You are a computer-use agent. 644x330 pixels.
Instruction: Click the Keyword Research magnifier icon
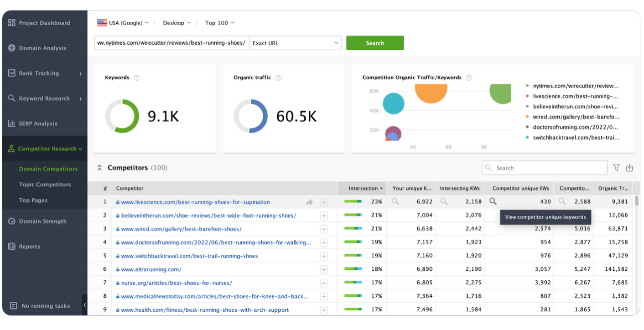click(x=12, y=98)
